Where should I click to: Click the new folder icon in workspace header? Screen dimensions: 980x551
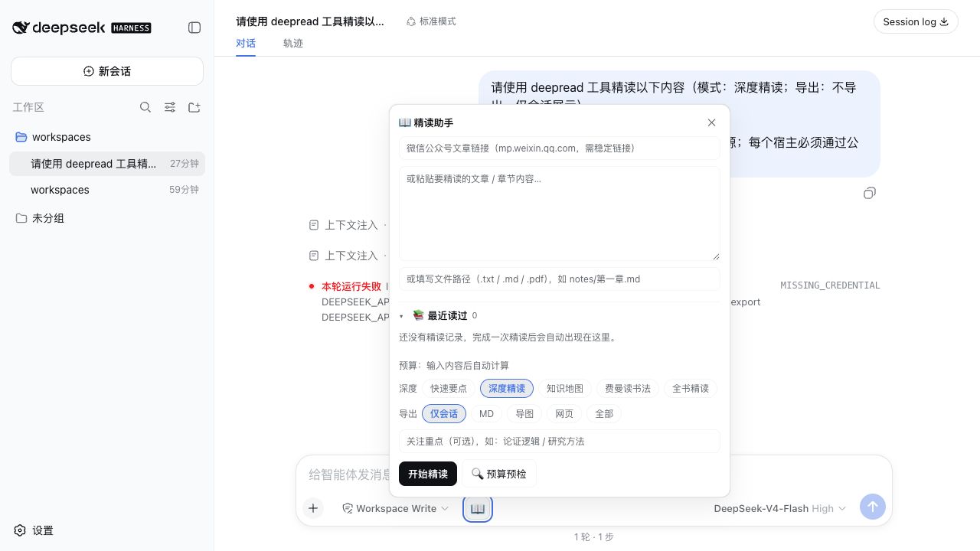tap(194, 107)
